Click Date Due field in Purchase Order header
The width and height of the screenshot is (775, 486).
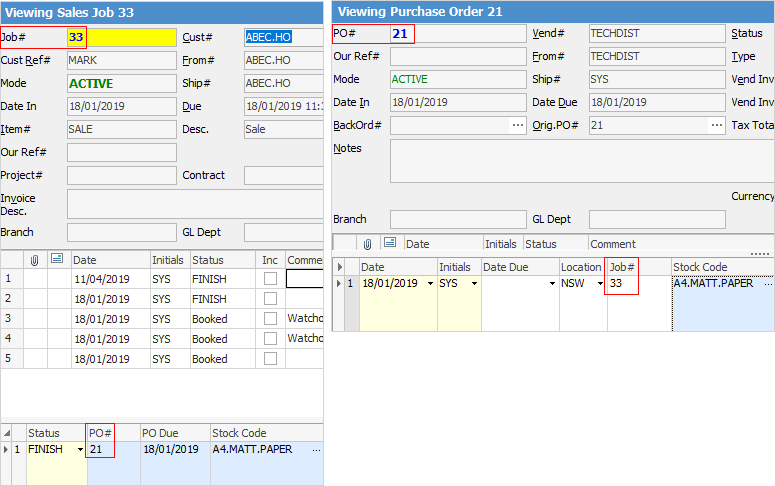[x=657, y=102]
